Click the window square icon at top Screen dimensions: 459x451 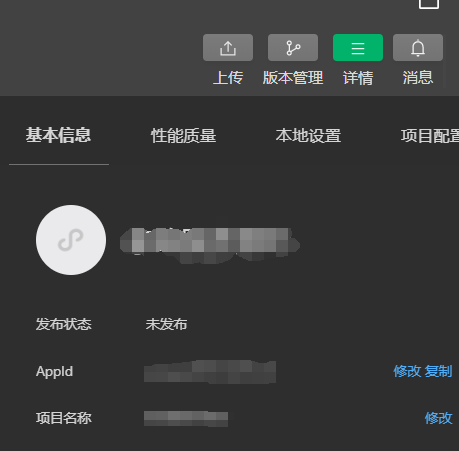pyautogui.click(x=429, y=3)
